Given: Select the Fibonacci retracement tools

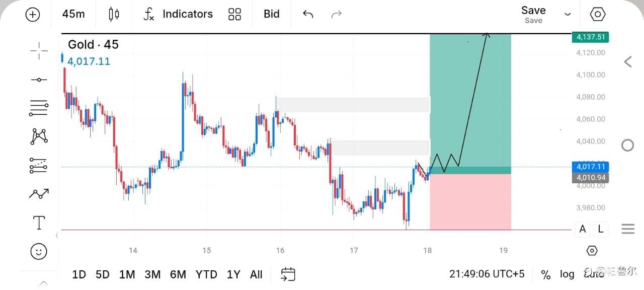Looking at the screenshot, I should pyautogui.click(x=39, y=108).
